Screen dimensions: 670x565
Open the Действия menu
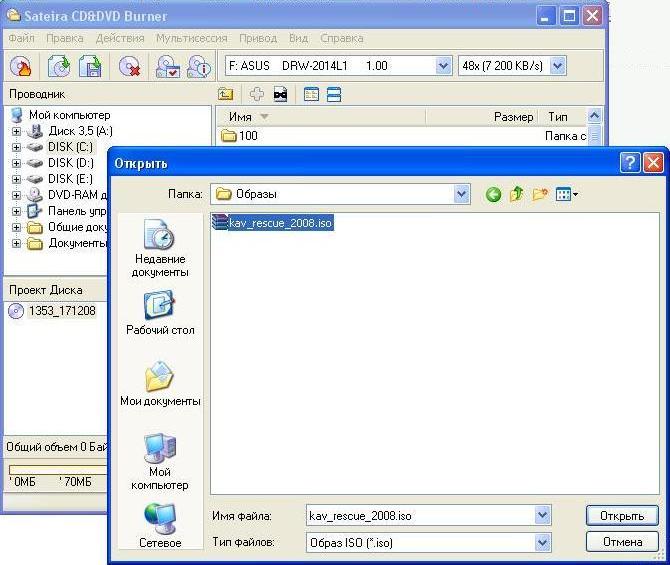[x=120, y=38]
